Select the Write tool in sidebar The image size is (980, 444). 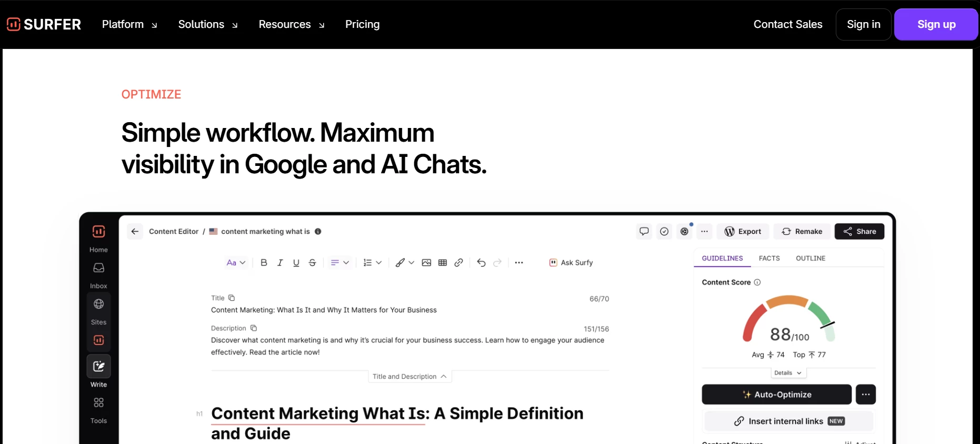tap(98, 366)
